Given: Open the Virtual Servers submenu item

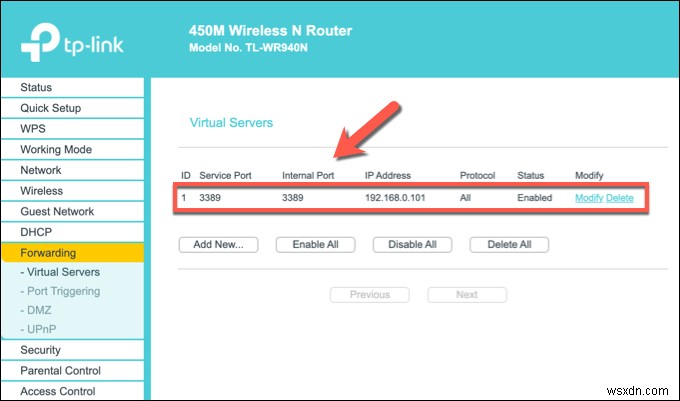Looking at the screenshot, I should [60, 272].
